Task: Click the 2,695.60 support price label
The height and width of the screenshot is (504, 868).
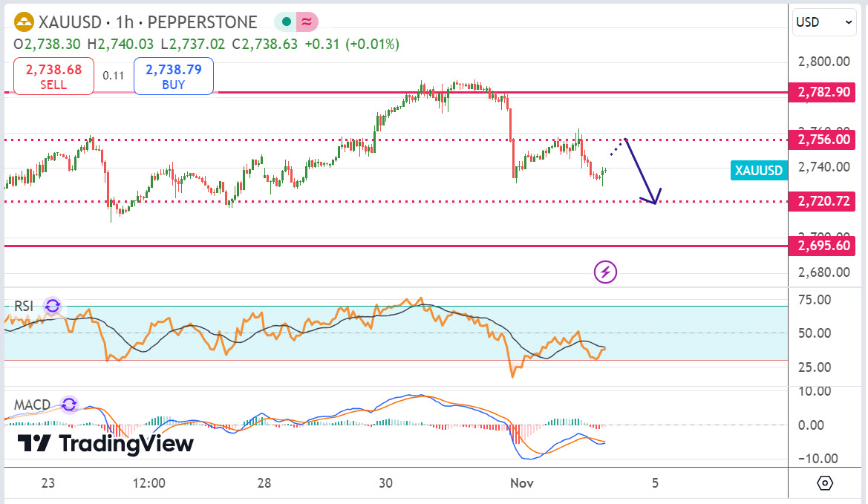Action: click(823, 246)
